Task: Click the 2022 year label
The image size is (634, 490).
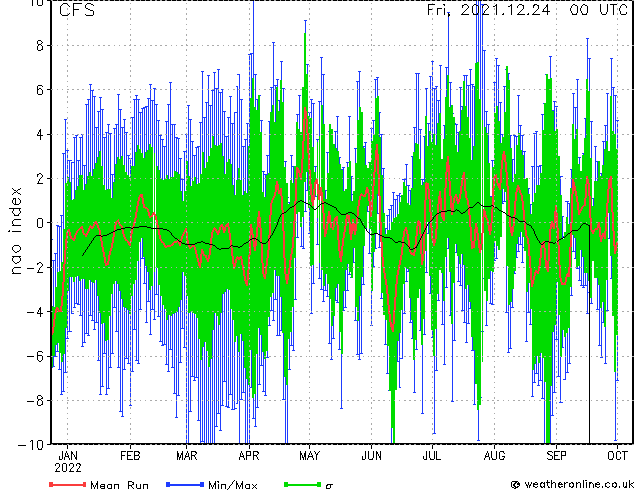Action: (x=68, y=468)
